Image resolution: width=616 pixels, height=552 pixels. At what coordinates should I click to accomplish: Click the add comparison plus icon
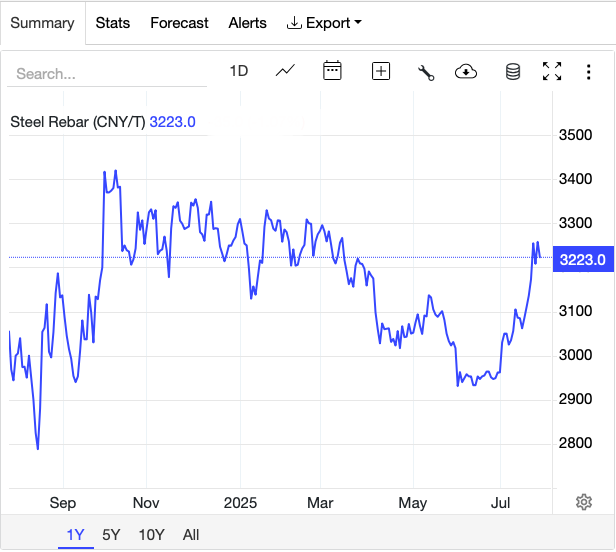pyautogui.click(x=380, y=71)
